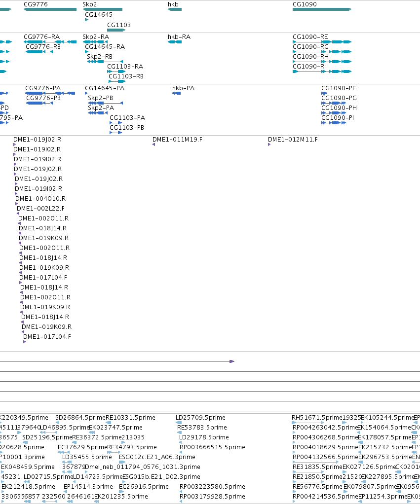This screenshot has width=420, height=504.
Task: Select EST RP003666515.5prime
Action: tap(212, 447)
